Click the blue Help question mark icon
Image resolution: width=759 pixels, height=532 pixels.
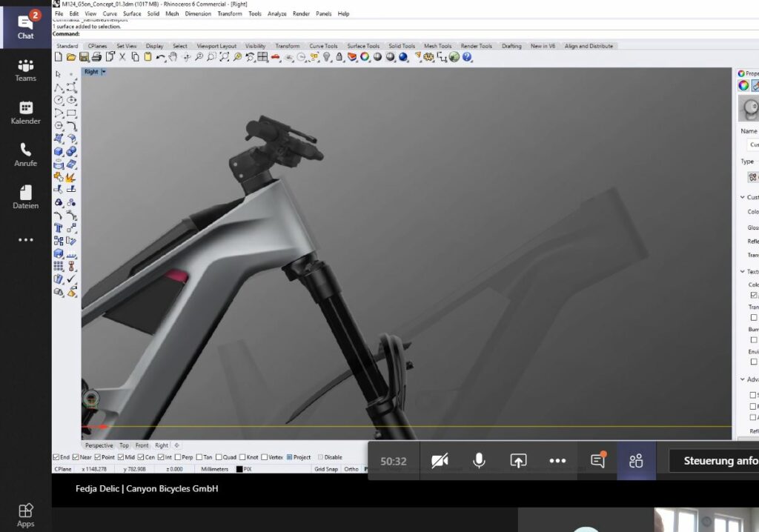[467, 57]
